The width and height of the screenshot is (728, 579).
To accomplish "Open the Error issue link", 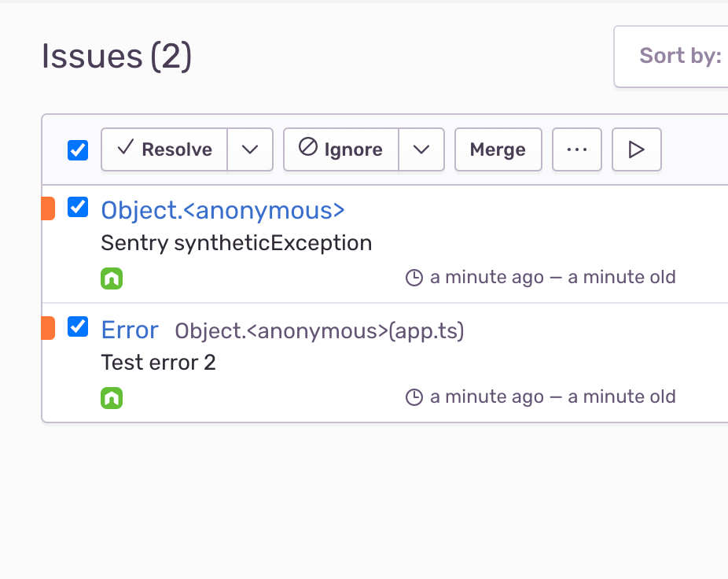I will (x=129, y=330).
